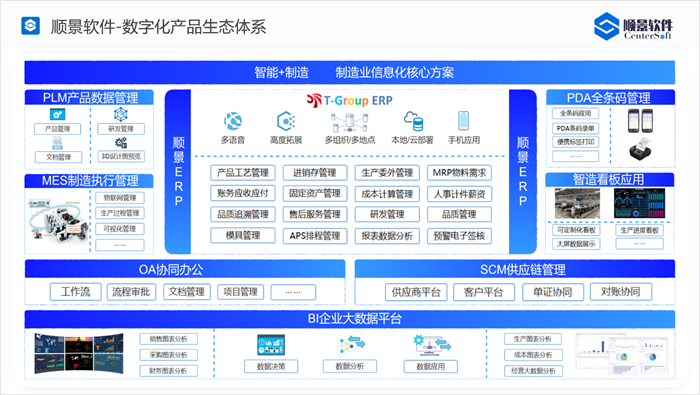Select the 智造看板应用 header
This screenshot has height=395, width=700.
click(610, 179)
